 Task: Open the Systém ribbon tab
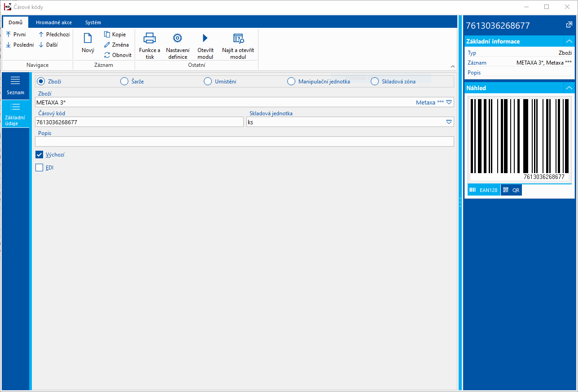pyautogui.click(x=93, y=22)
